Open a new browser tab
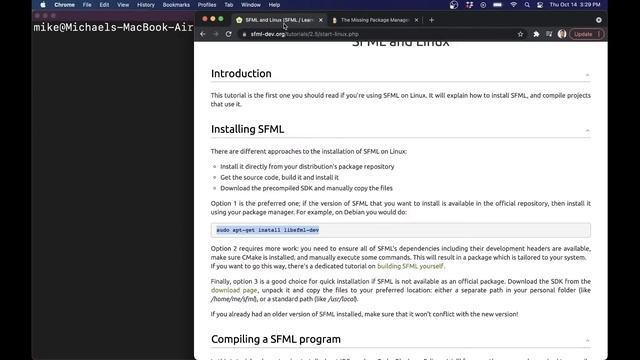Image resolution: width=640 pixels, height=360 pixels. point(431,20)
